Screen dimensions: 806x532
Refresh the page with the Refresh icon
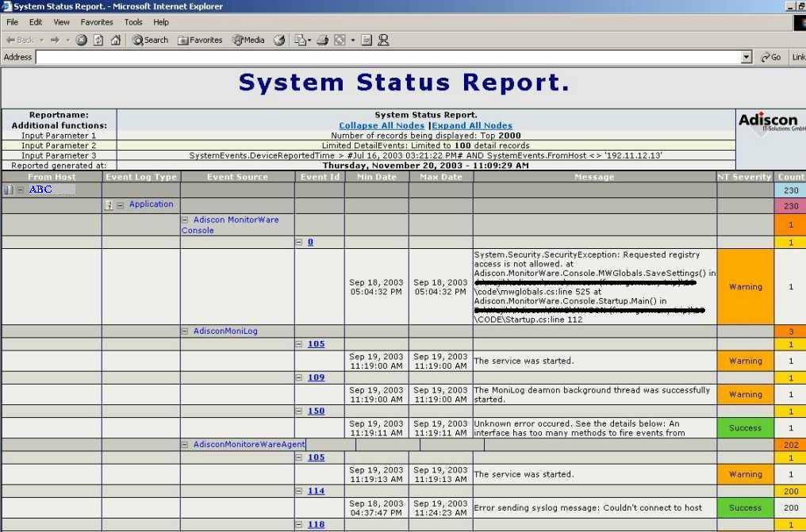coord(98,40)
